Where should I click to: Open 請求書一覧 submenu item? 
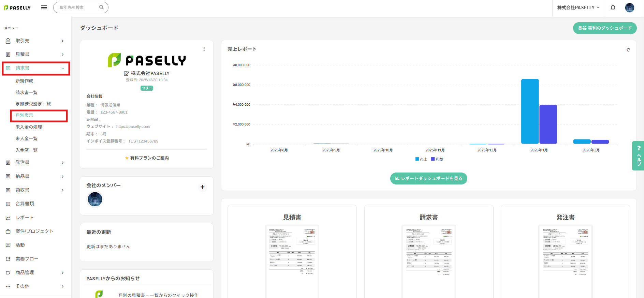27,92
